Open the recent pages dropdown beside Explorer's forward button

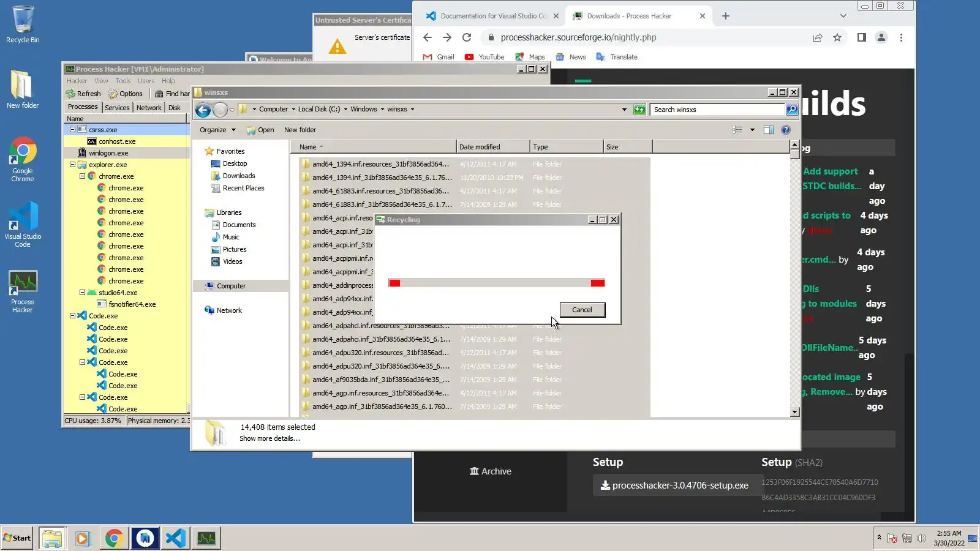[x=232, y=110]
